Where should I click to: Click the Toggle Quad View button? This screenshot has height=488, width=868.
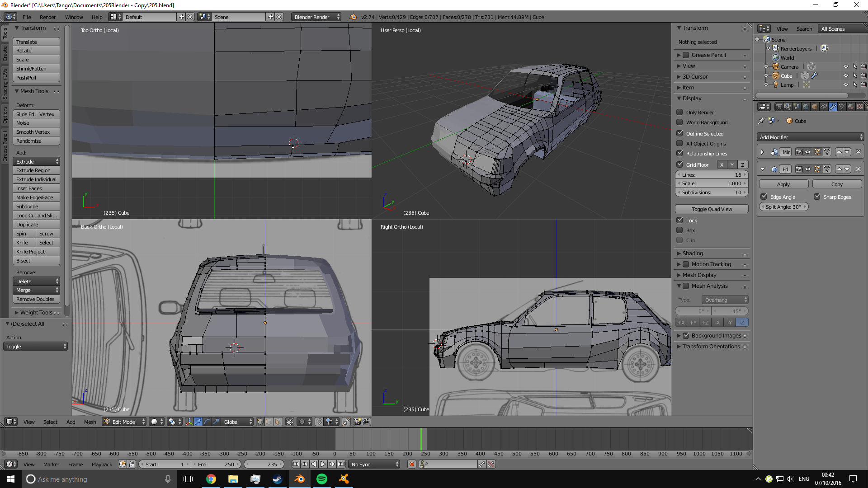tap(712, 209)
